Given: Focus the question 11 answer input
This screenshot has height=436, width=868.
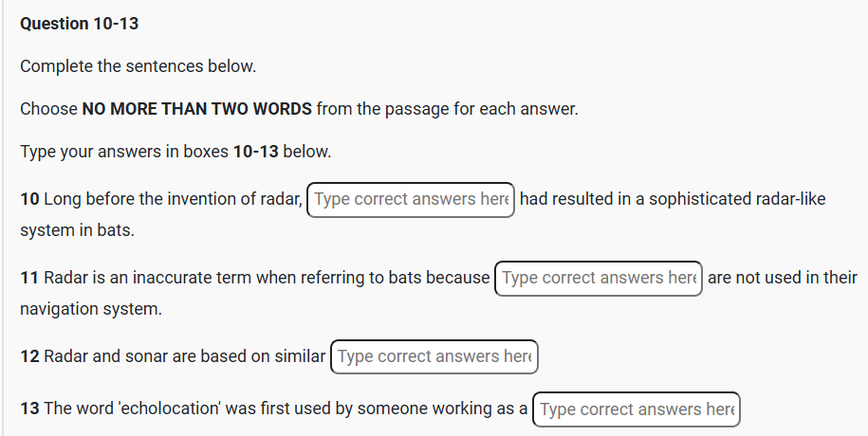Looking at the screenshot, I should 599,279.
